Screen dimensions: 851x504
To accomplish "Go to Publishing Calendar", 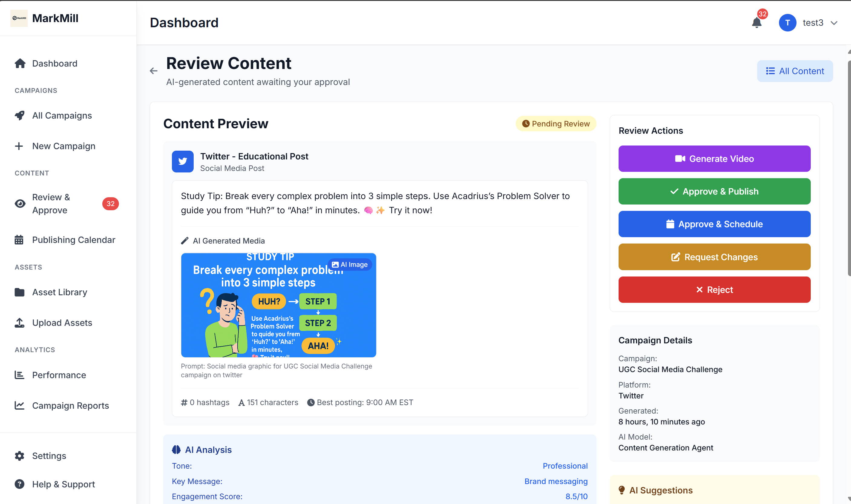I will pos(73,240).
